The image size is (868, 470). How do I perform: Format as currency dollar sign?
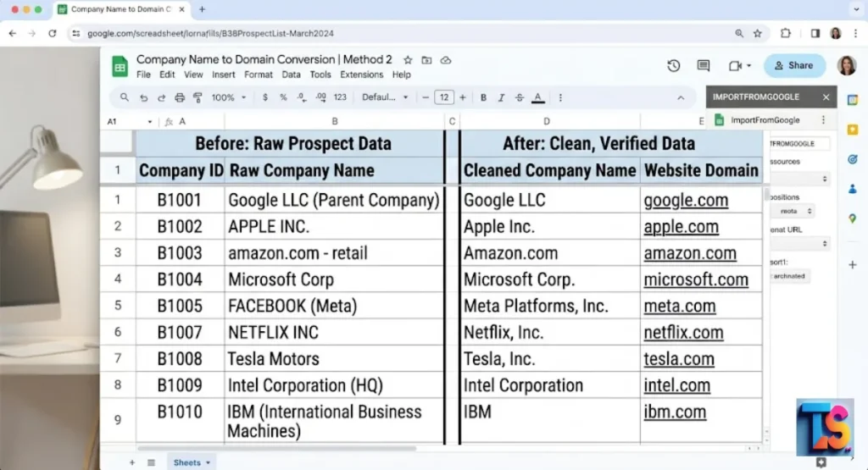(265, 97)
